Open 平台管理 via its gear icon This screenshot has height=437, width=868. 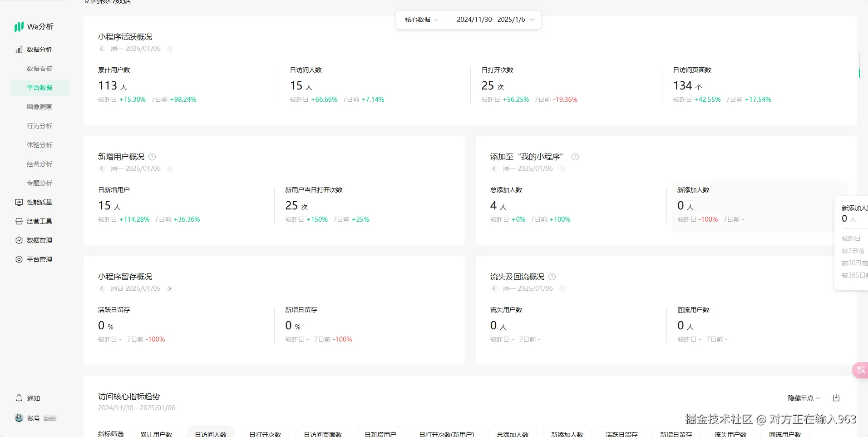[x=19, y=259]
